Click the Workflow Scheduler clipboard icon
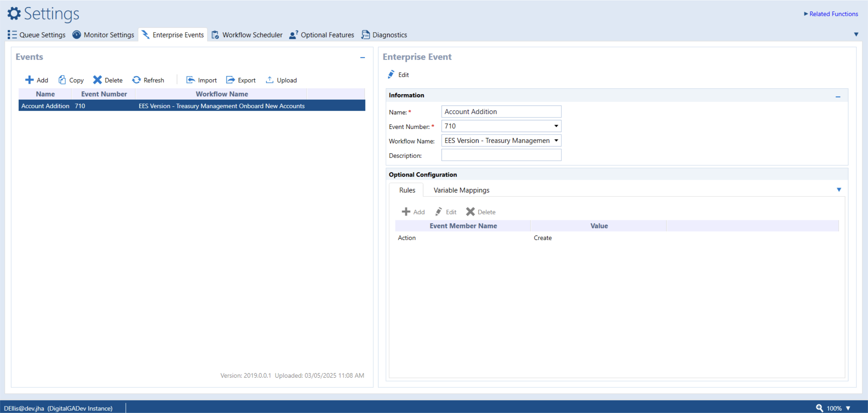Viewport: 868px width, 413px height. [215, 35]
